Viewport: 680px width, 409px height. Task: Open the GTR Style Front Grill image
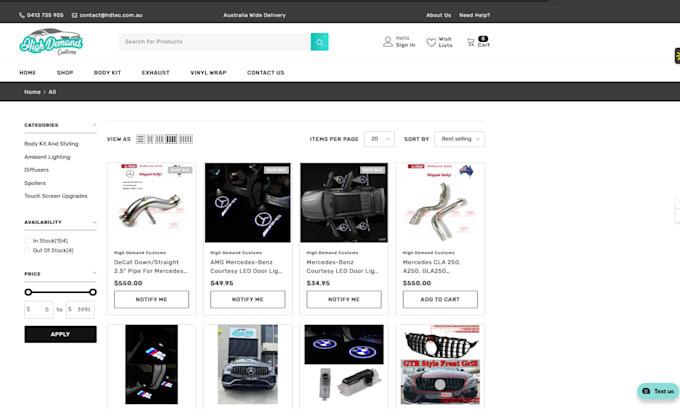440,364
